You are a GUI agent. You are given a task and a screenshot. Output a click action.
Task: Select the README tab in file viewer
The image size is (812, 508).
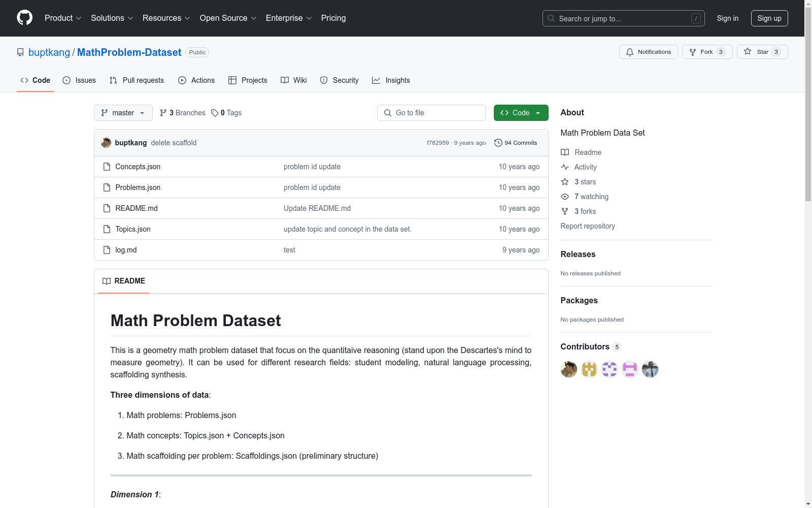click(x=124, y=281)
